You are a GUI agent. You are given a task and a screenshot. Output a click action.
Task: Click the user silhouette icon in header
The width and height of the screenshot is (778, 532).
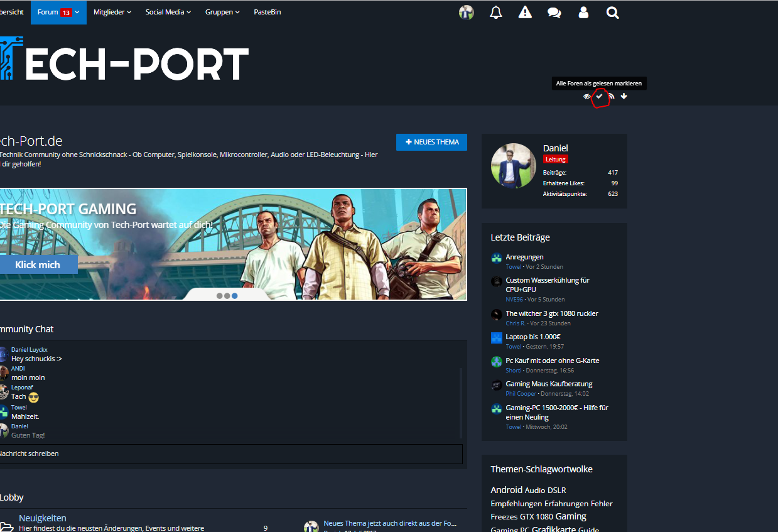coord(583,13)
